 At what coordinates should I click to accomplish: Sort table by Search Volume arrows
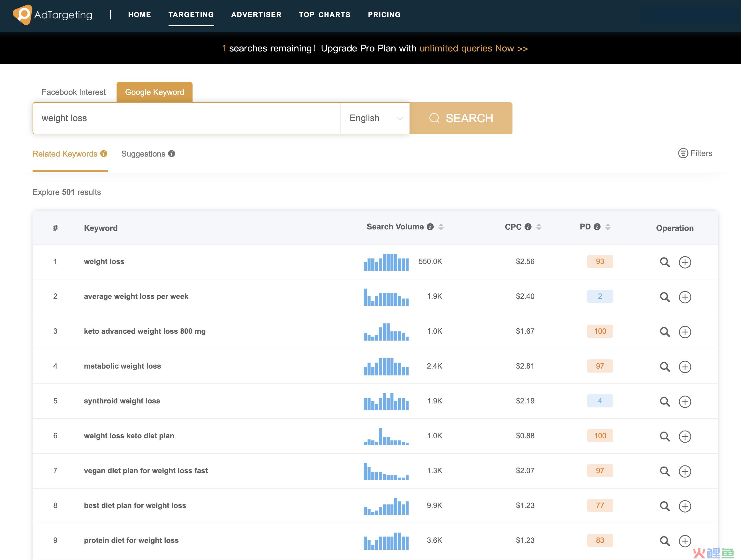441,227
